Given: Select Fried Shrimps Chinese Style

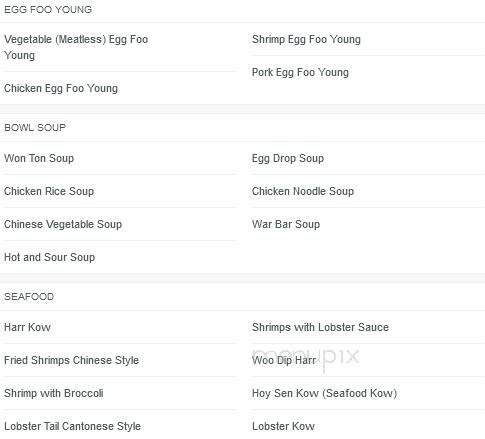Looking at the screenshot, I should (x=71, y=360).
